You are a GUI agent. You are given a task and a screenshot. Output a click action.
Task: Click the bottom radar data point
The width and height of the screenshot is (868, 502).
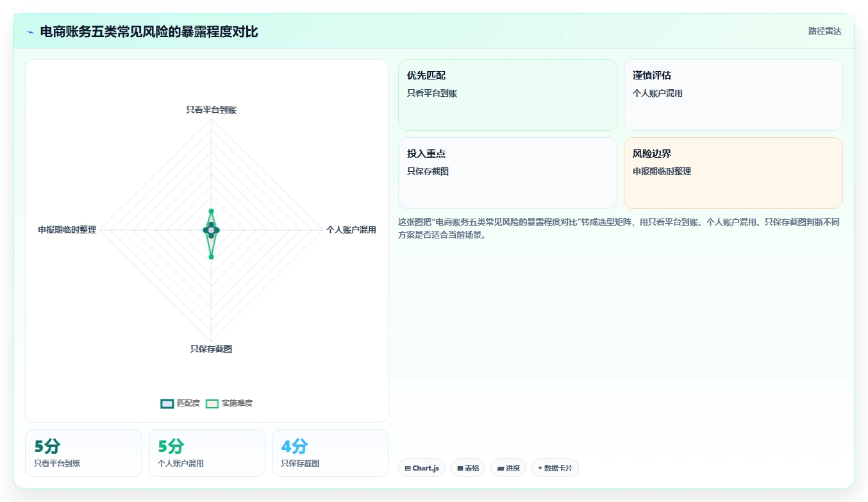(x=211, y=256)
